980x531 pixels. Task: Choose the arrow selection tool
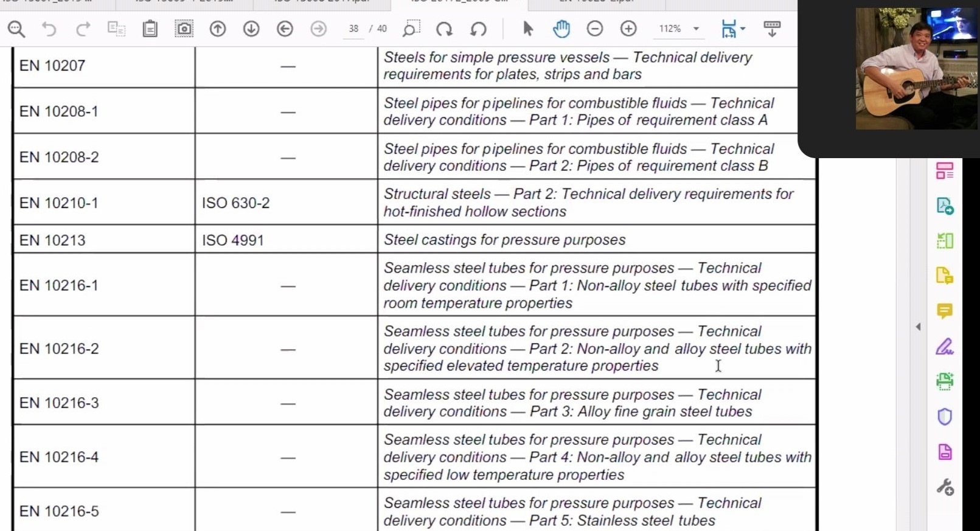[x=527, y=29]
